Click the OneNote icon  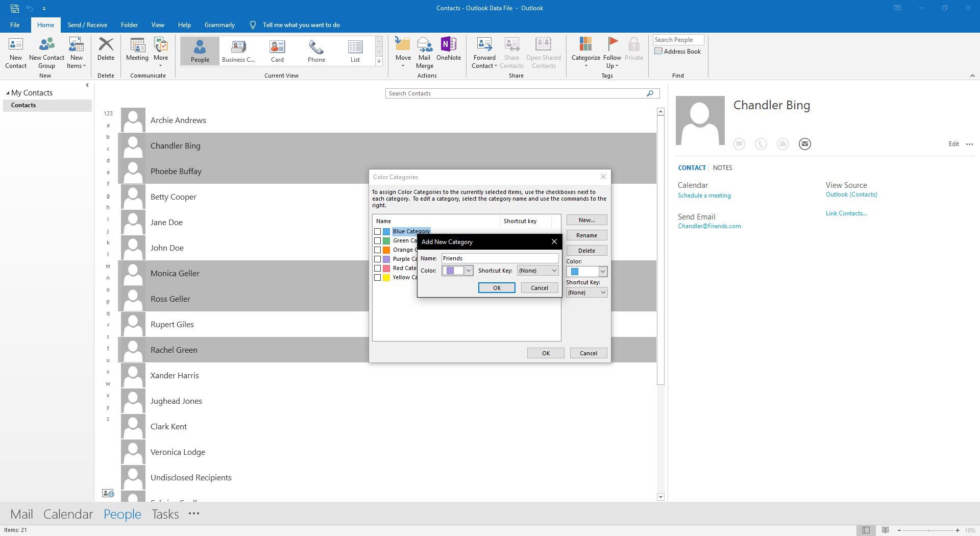448,50
